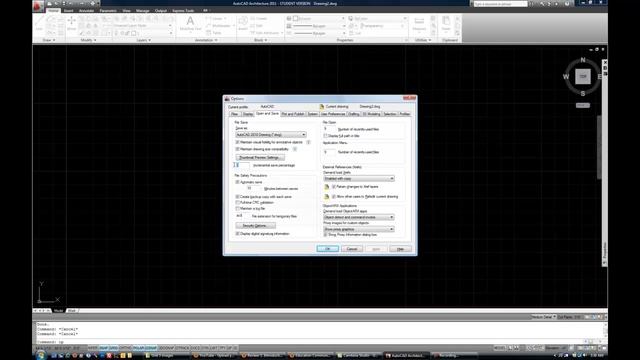Viewport: 640px width, 360px height.
Task: Switch to YouTube taskbar window
Action: [215, 356]
